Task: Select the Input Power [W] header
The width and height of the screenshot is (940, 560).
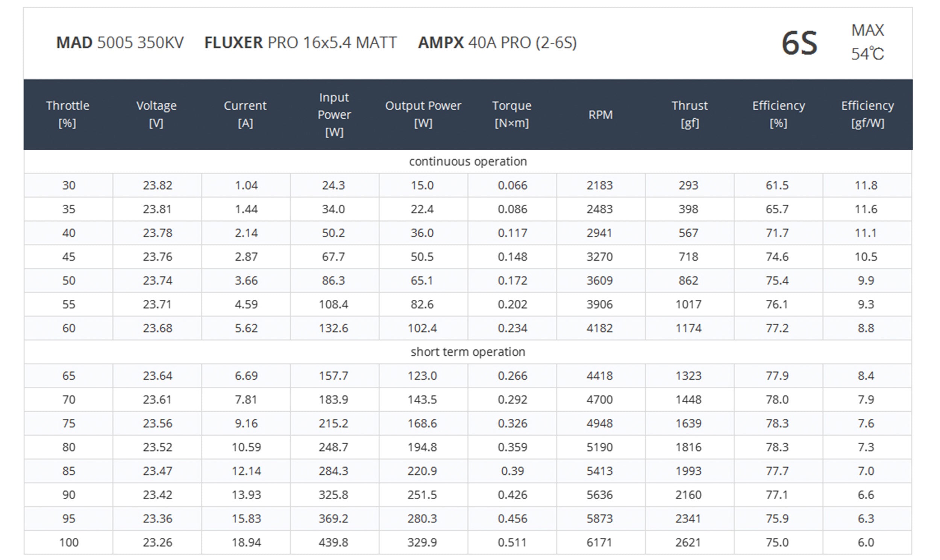Action: [334, 114]
